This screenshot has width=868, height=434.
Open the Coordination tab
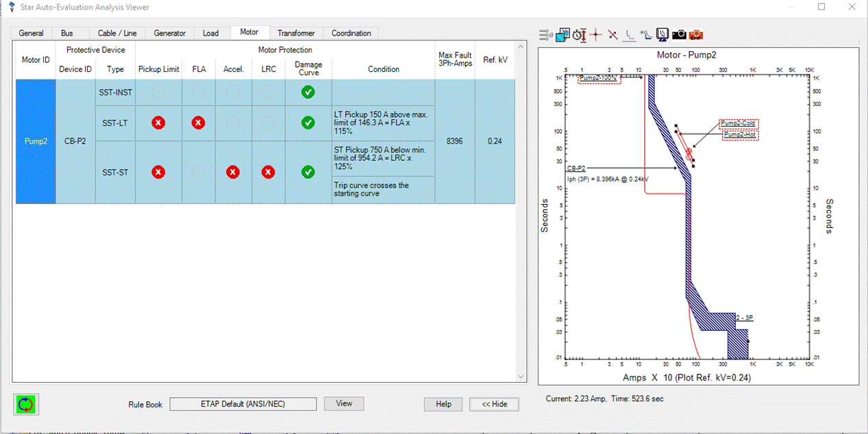coord(351,32)
